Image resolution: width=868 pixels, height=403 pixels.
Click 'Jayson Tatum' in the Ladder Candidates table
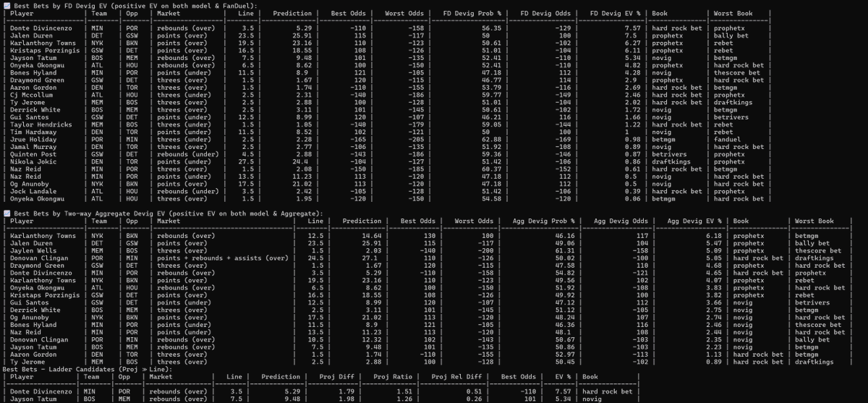pos(33,399)
